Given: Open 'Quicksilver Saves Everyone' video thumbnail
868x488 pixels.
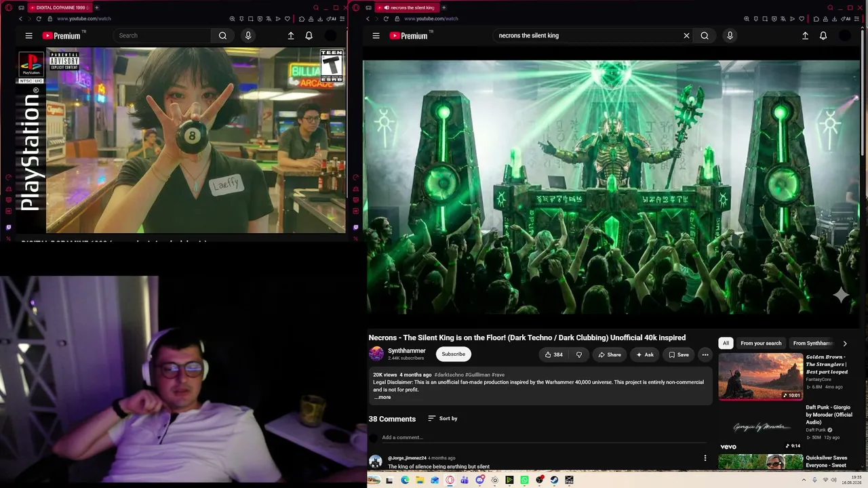Looking at the screenshot, I should point(761,462).
